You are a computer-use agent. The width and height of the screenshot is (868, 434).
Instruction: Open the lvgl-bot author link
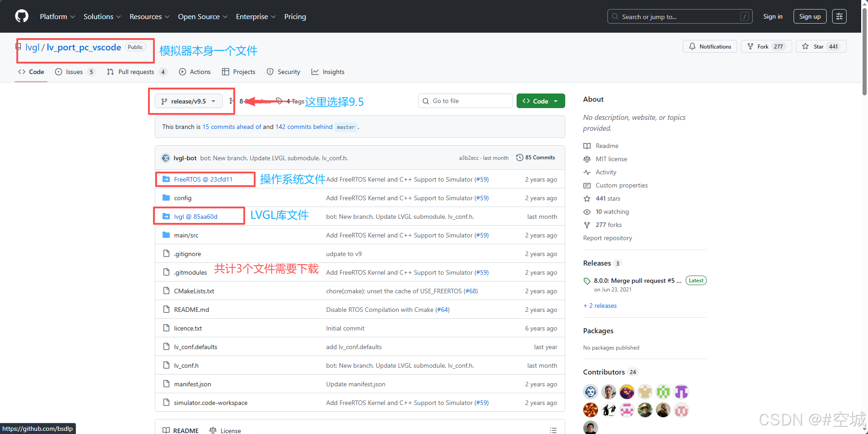click(185, 158)
